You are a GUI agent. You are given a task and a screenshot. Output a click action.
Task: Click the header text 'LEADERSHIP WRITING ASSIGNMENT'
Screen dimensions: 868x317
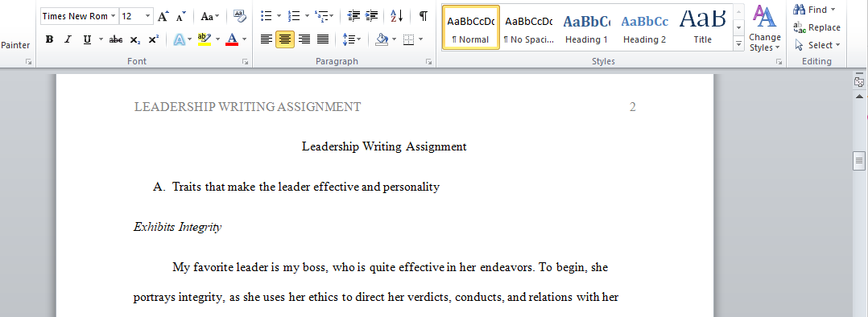(x=247, y=107)
